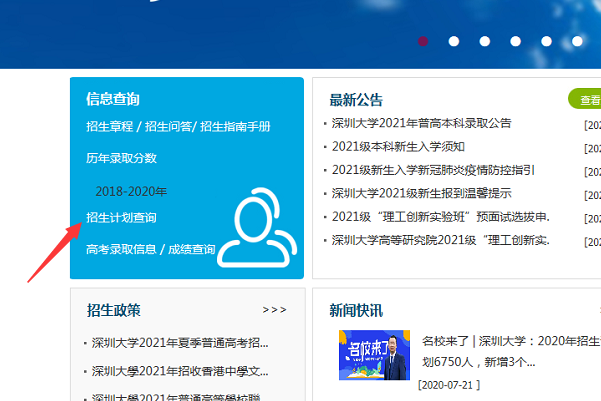Switch banner to second carousel dot

point(454,41)
